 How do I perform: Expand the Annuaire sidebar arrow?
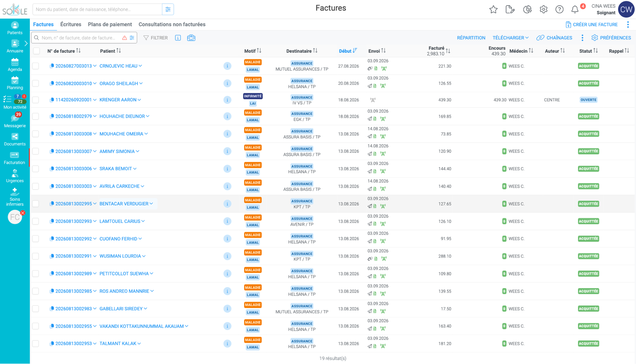26,43
